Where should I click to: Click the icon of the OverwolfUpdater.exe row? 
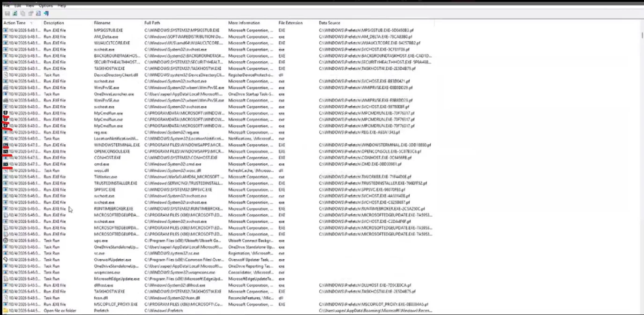[5, 259]
